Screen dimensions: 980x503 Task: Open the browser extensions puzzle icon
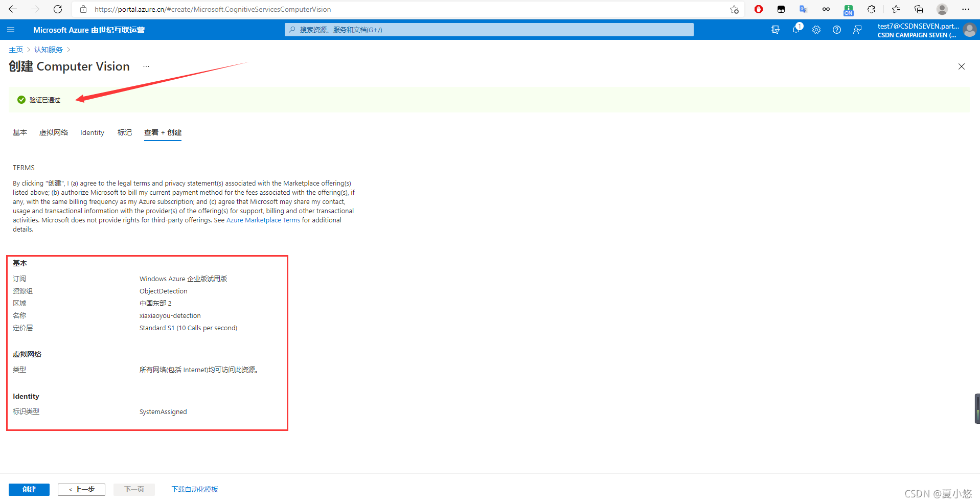tap(872, 9)
